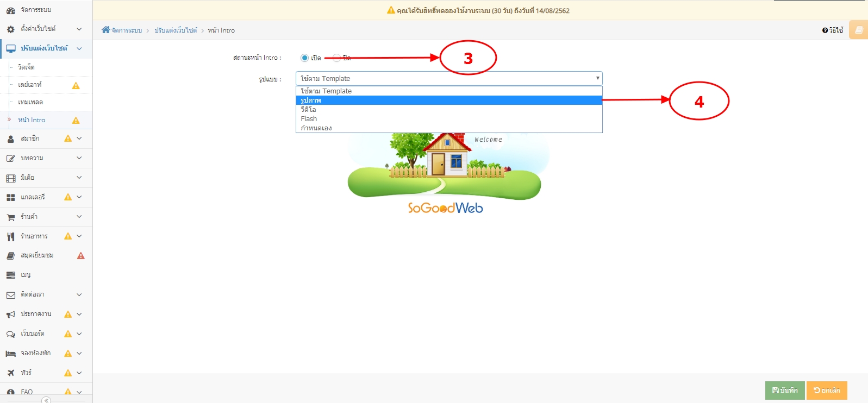
Task: Click the envelope icon for ติดต่อเรา
Action: click(x=10, y=295)
